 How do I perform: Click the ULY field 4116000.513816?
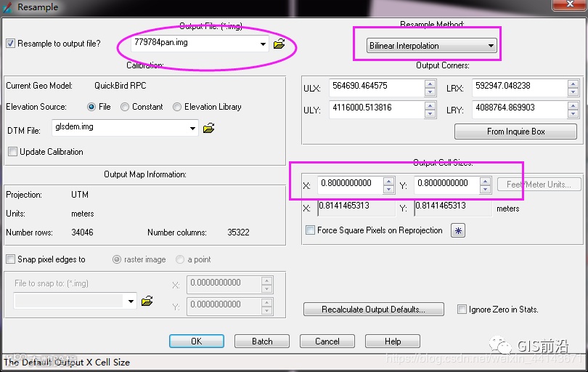click(x=377, y=110)
